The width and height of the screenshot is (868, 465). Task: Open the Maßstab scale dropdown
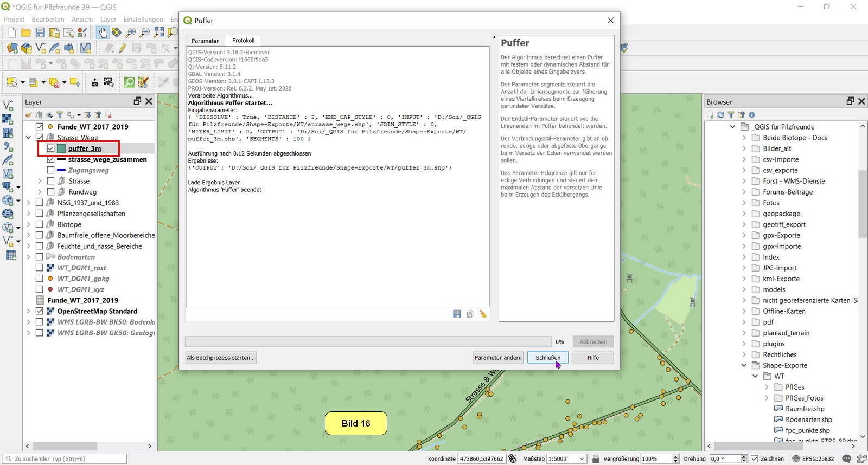(582, 458)
